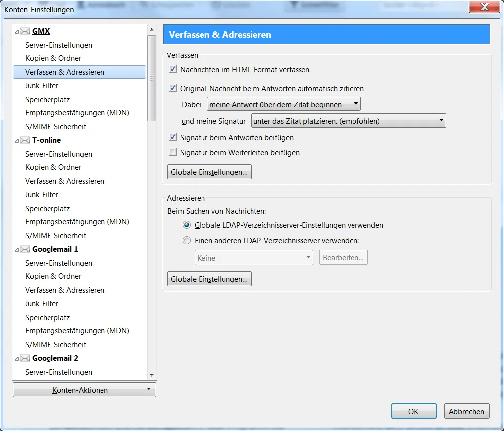Click the Googlemail 2 envelope icon
Viewport: 504px width, 431px height.
(x=25, y=358)
